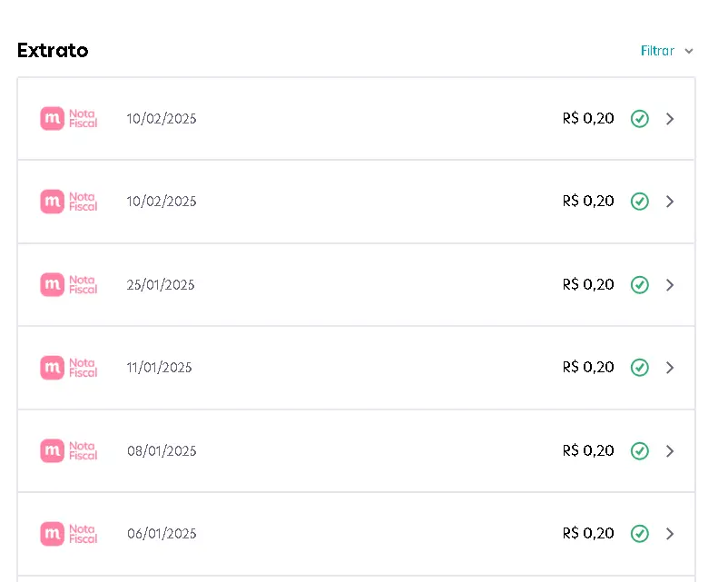Click Nota Fiscal logo in second 10/02/2025 row
The height and width of the screenshot is (582, 728).
tap(69, 202)
